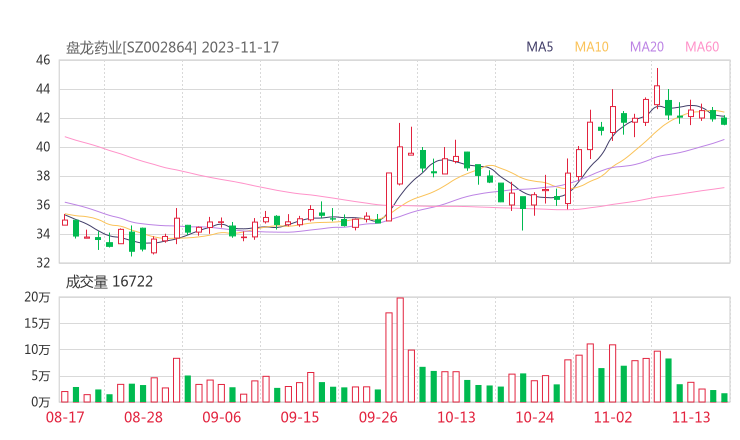Click the MA20 legend label
The width and height of the screenshot is (740, 440).
click(x=647, y=47)
